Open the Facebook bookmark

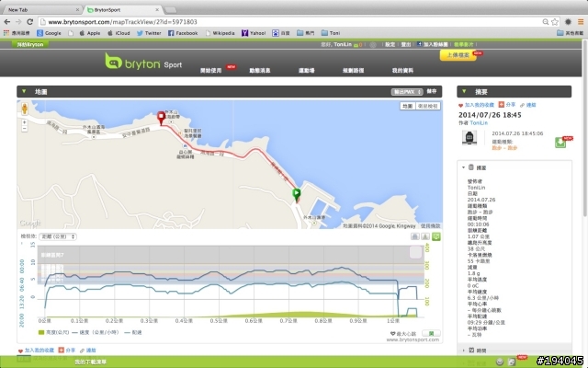click(x=183, y=33)
